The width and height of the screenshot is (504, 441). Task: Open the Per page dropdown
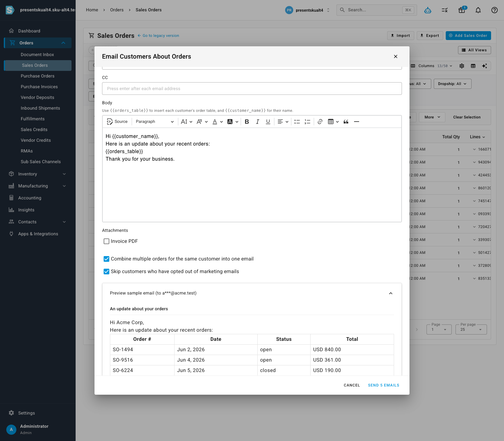click(471, 329)
